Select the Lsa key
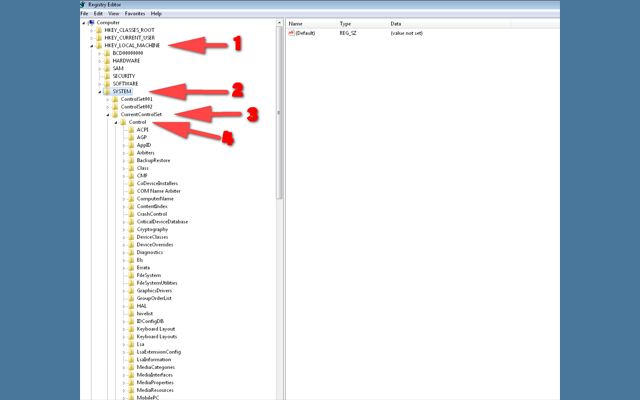 [140, 344]
